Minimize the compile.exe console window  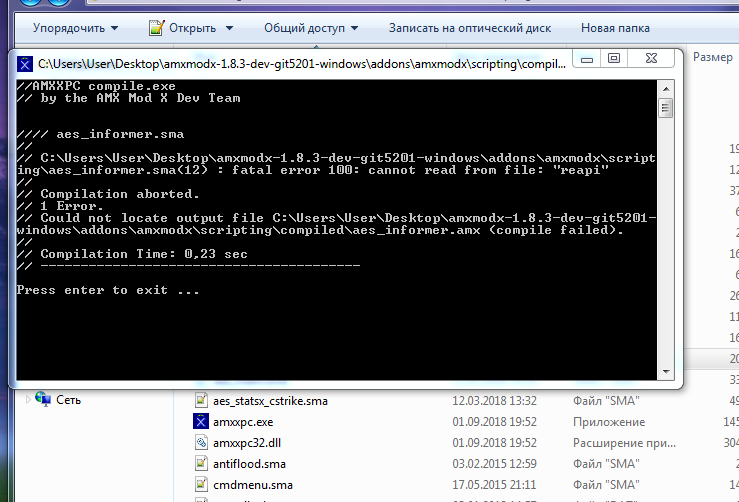[x=586, y=59]
